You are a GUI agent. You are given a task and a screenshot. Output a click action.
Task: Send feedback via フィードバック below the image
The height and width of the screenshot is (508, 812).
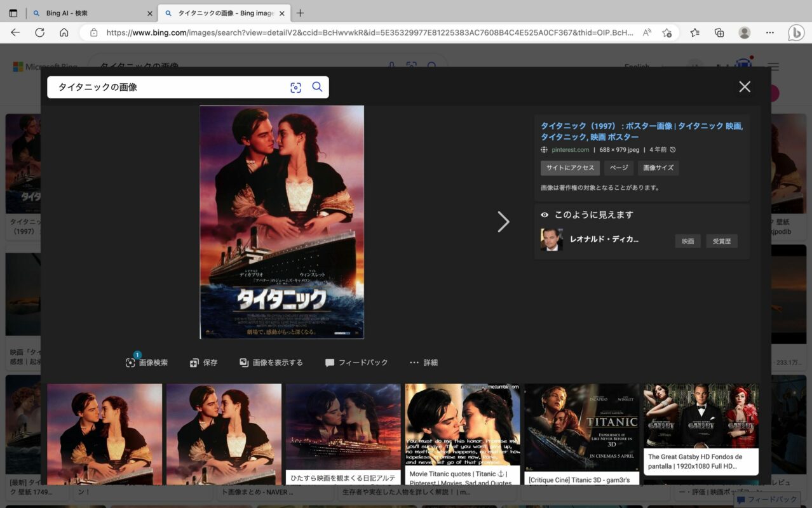[356, 363]
